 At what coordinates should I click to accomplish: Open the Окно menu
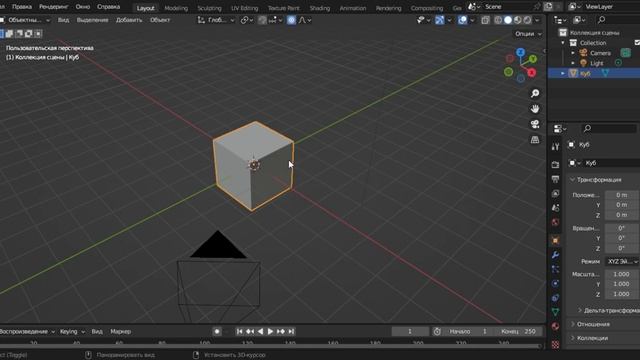82,7
